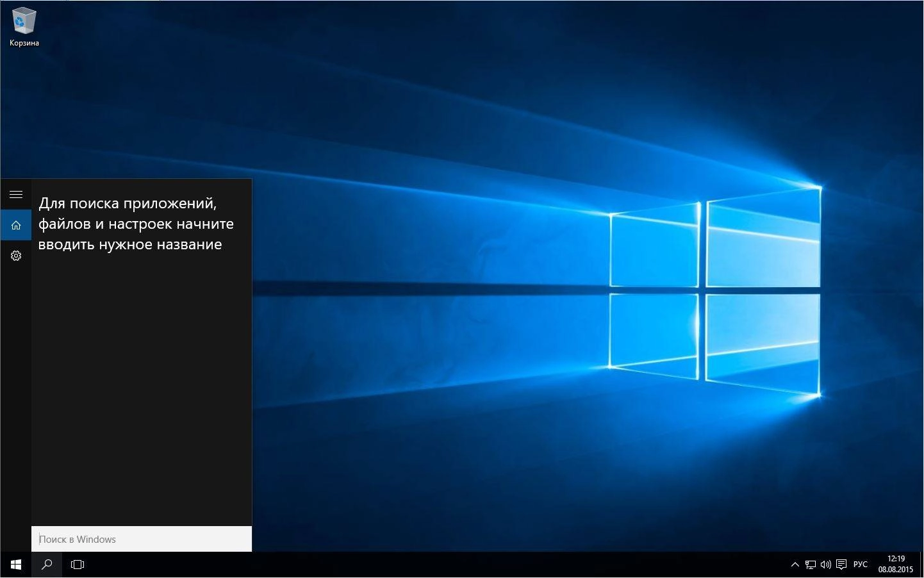Open the clock showing 12:19 08.08.2015
The height and width of the screenshot is (578, 924).
(x=896, y=565)
